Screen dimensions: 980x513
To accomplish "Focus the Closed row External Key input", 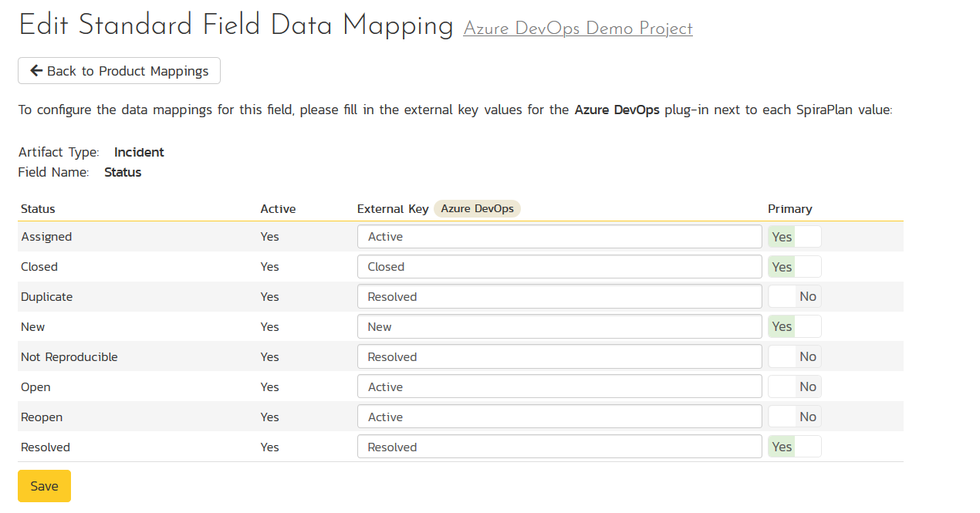I will (x=559, y=267).
